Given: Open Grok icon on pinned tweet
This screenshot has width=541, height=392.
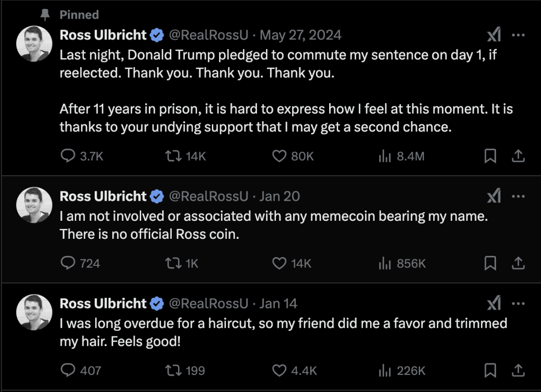Looking at the screenshot, I should coord(494,35).
